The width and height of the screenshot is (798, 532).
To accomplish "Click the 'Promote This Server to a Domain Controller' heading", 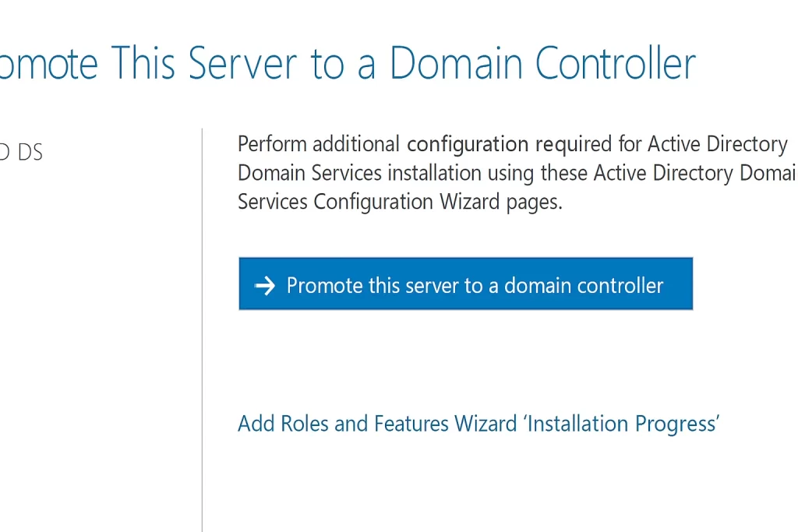I will click(348, 64).
